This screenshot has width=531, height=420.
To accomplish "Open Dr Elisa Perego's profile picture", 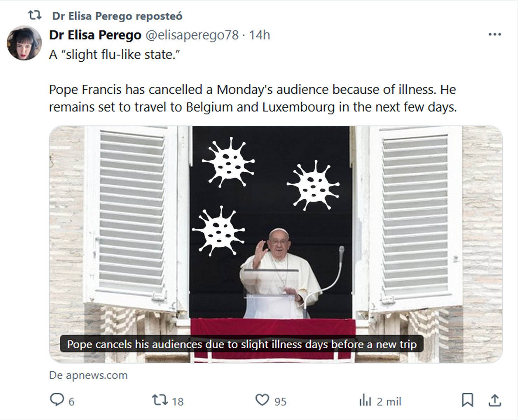I will pos(24,43).
